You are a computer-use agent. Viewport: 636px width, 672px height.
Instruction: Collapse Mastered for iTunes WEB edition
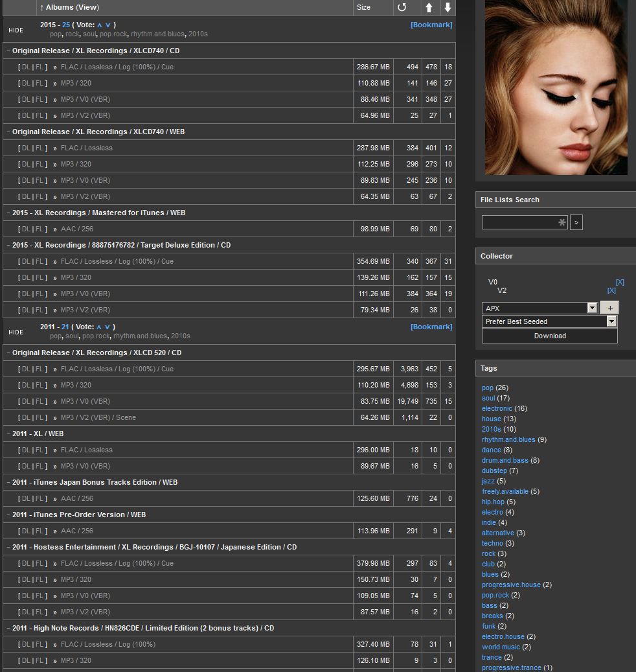[8, 213]
